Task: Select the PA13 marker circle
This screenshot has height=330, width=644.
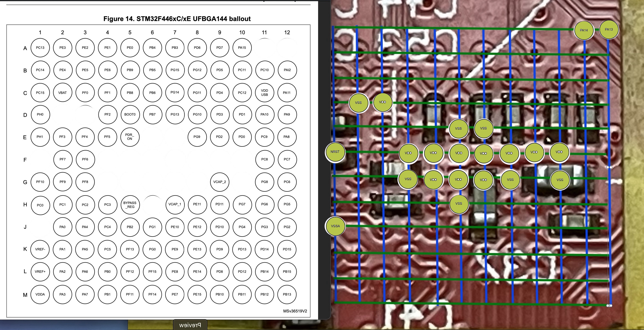Action: click(609, 29)
